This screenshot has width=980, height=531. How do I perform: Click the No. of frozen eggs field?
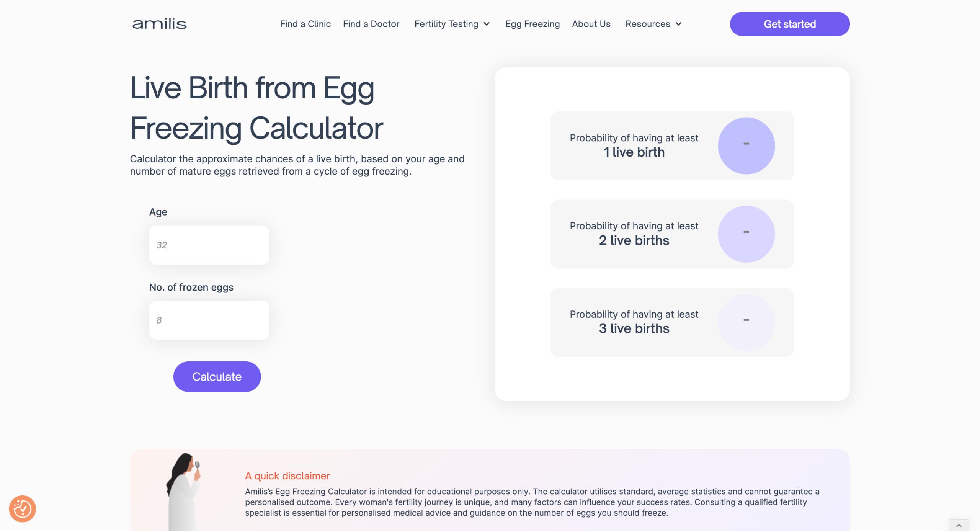[209, 320]
